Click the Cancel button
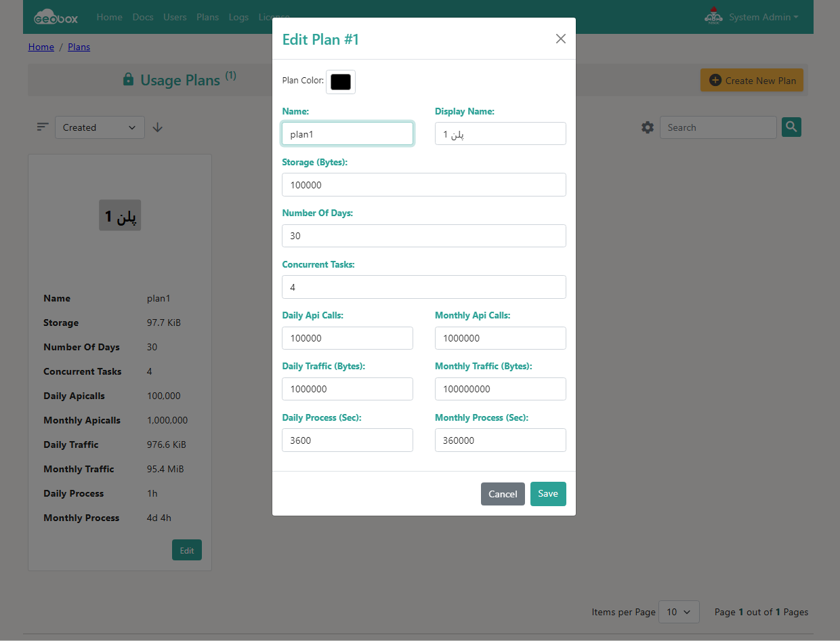The image size is (840, 641). coord(503,494)
